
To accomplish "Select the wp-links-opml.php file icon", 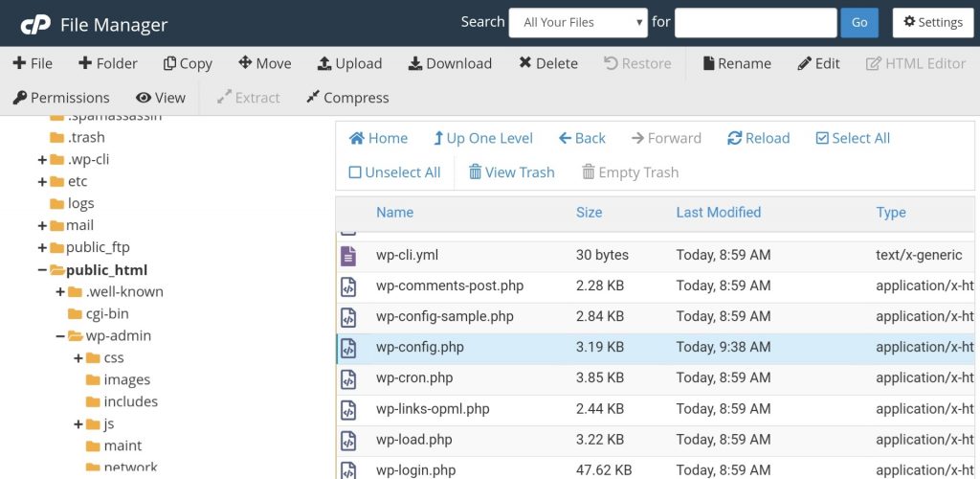I will (348, 410).
